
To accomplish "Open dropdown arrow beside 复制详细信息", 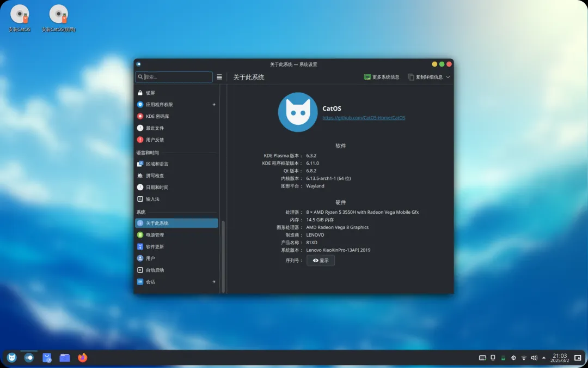I will (448, 77).
